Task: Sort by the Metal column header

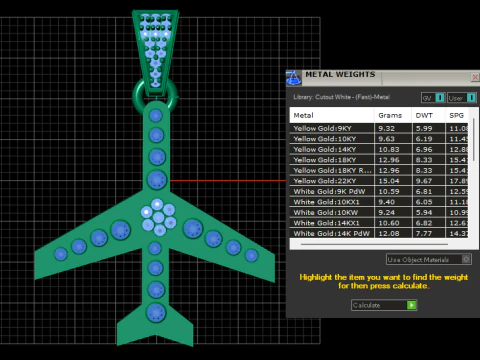Action: click(332, 115)
